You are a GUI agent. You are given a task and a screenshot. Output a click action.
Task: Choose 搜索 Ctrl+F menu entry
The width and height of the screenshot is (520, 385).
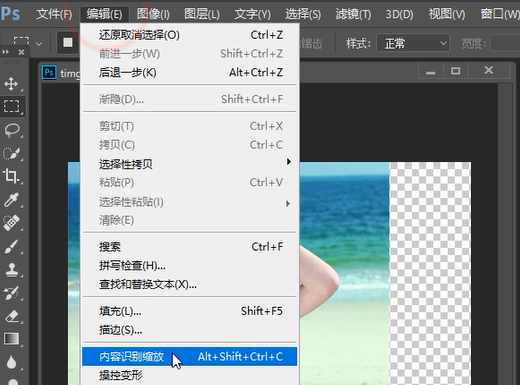[x=190, y=247]
